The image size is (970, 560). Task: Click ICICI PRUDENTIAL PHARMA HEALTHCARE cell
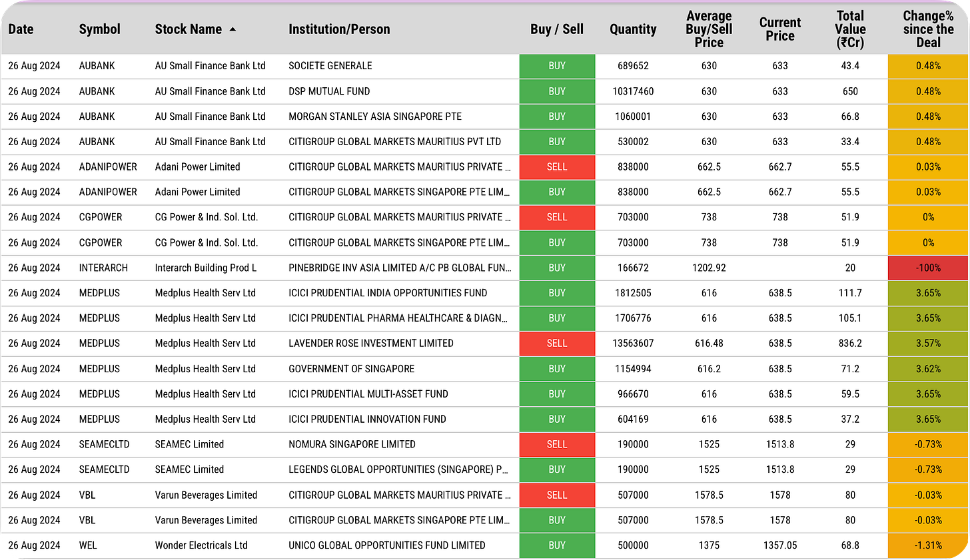tap(398, 318)
